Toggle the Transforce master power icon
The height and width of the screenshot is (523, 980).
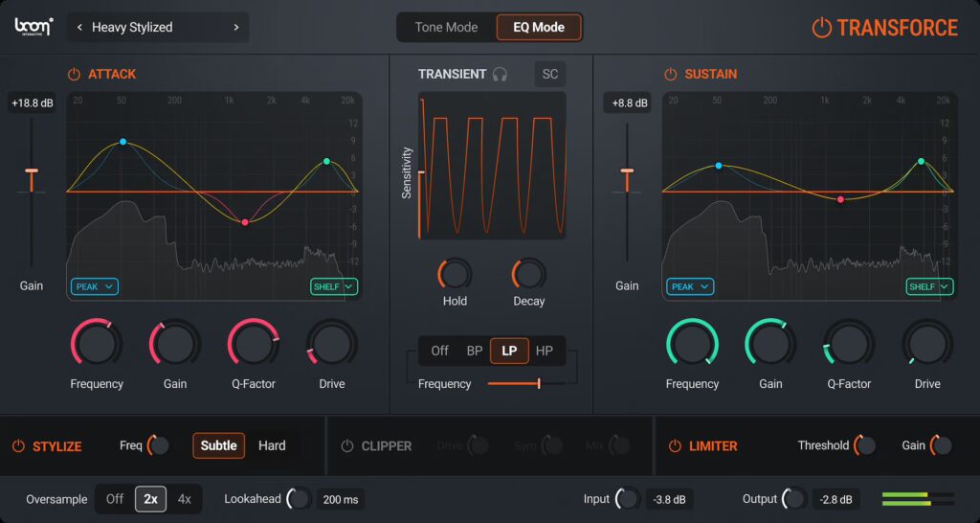coord(821,28)
